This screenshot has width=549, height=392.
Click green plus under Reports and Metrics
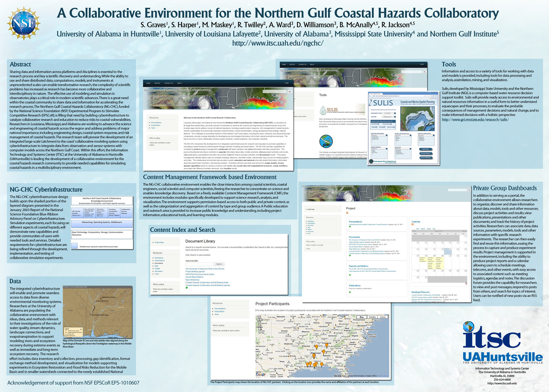pyautogui.click(x=350, y=275)
